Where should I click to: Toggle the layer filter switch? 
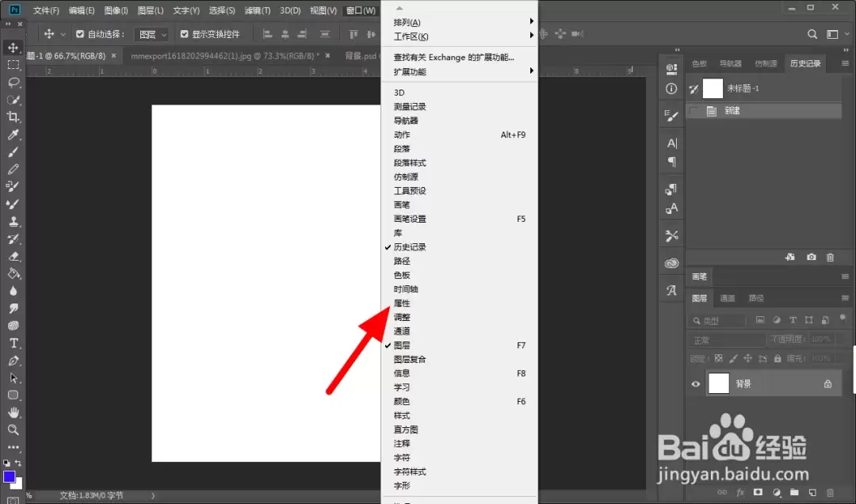point(843,317)
